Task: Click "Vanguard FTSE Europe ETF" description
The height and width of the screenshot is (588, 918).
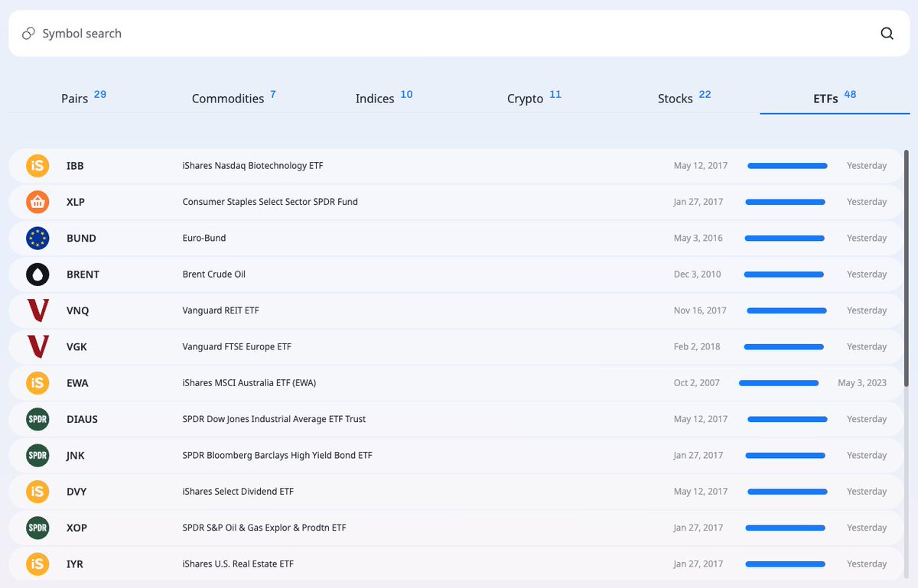Action: (x=236, y=346)
